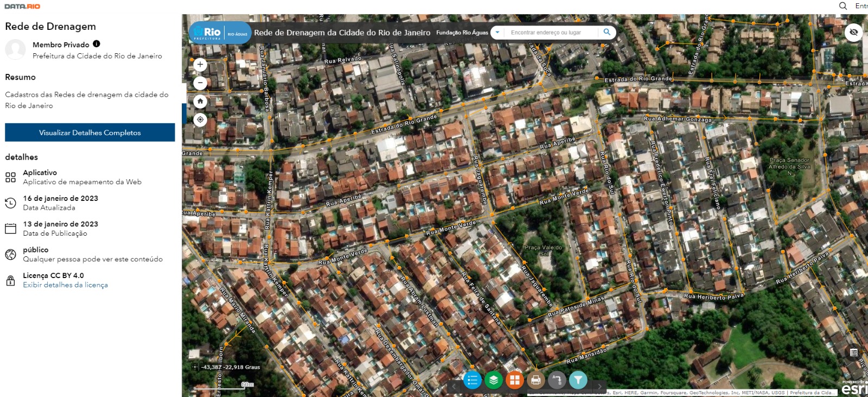Zoom in on the drainage map
Image resolution: width=868 pixels, height=397 pixels.
(200, 65)
